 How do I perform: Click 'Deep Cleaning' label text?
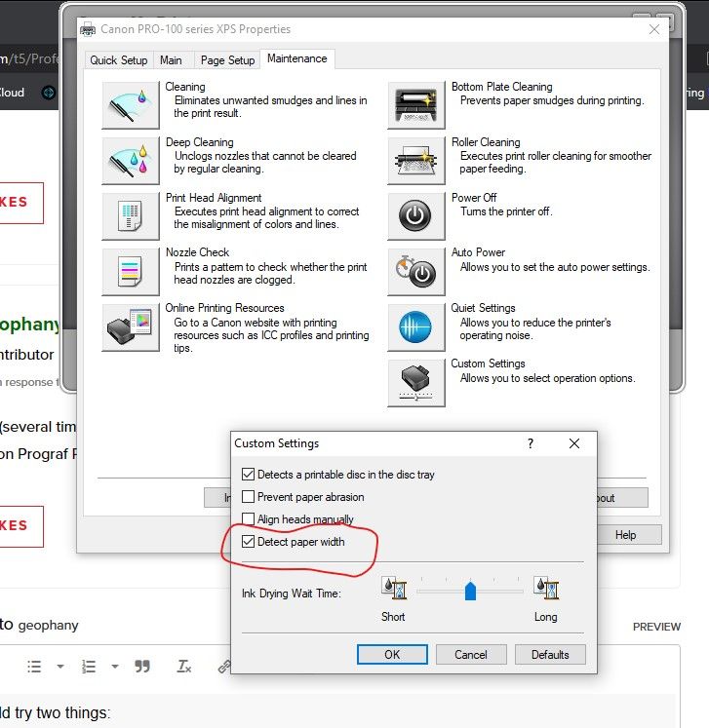click(200, 142)
